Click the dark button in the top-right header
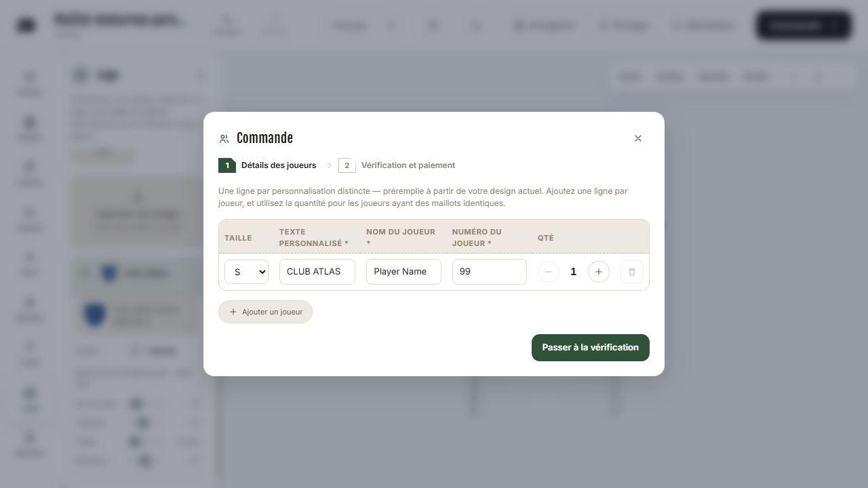This screenshot has height=488, width=868. pos(804,26)
